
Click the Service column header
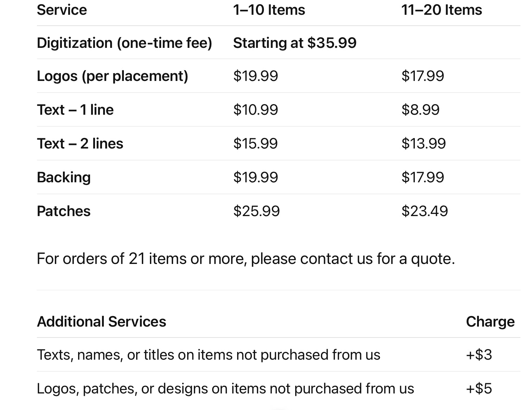[x=62, y=10]
